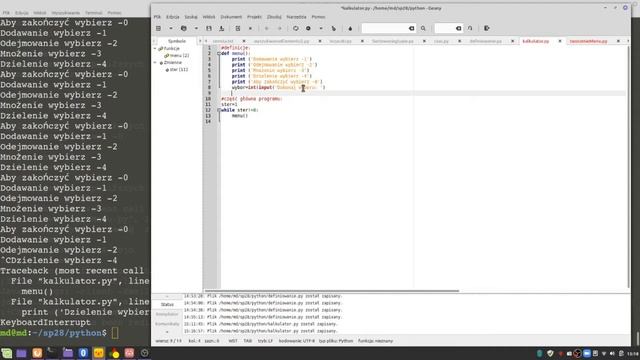The width and height of the screenshot is (640, 360).
Task: Click the Compile toolbar icon
Action: (x=296, y=29)
